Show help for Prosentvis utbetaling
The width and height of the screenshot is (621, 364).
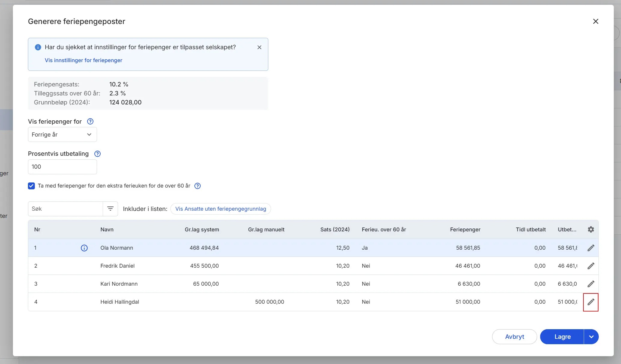coord(97,154)
